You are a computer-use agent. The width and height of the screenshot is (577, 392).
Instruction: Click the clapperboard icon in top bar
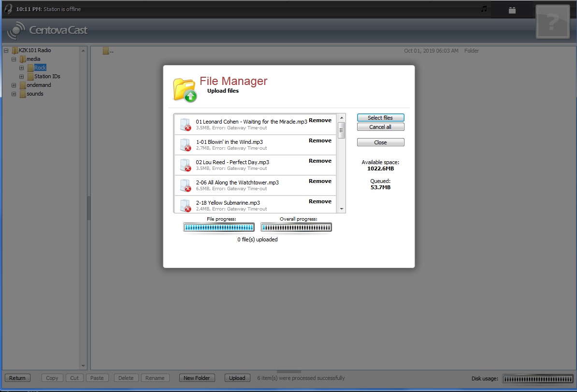pos(512,10)
